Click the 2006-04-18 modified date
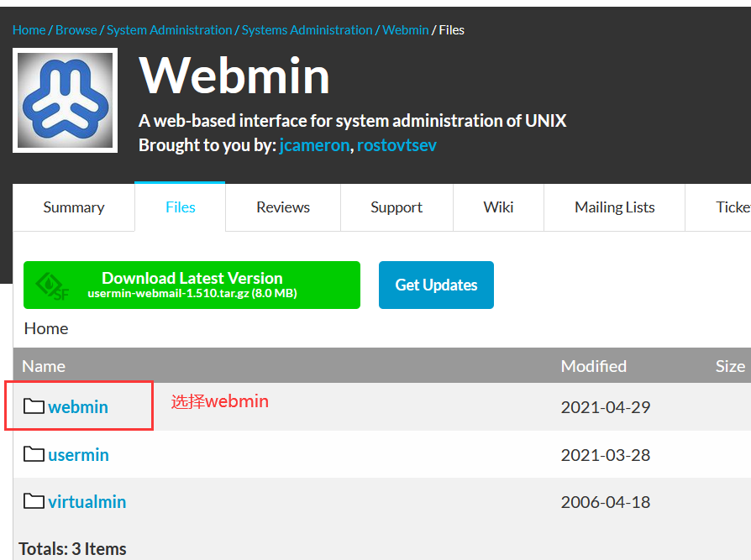This screenshot has height=560, width=751. click(x=606, y=502)
